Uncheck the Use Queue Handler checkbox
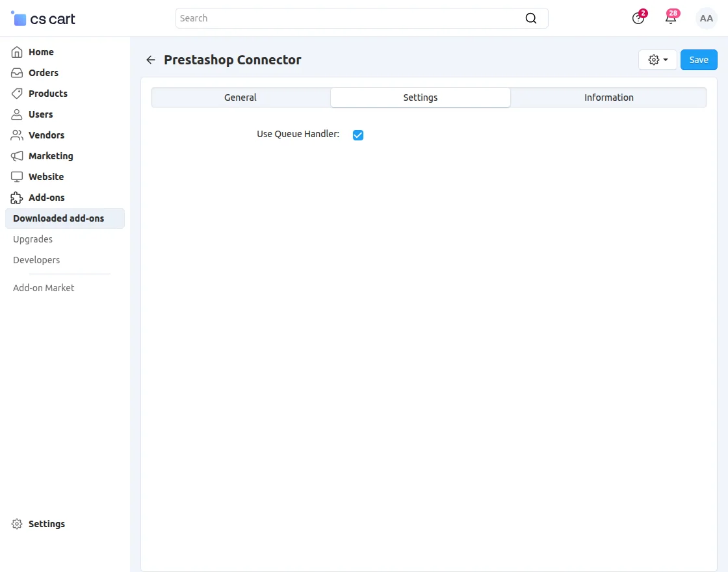728x572 pixels. [x=358, y=135]
